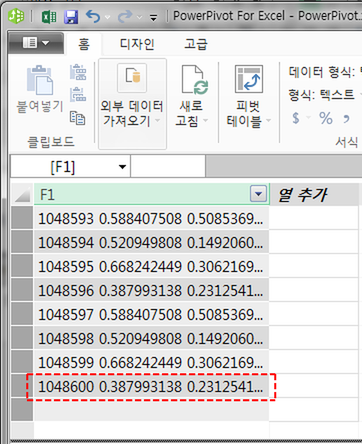Open the 형식: 텍스트 format dropdown
Screen dimensions: 362x444
[325, 95]
